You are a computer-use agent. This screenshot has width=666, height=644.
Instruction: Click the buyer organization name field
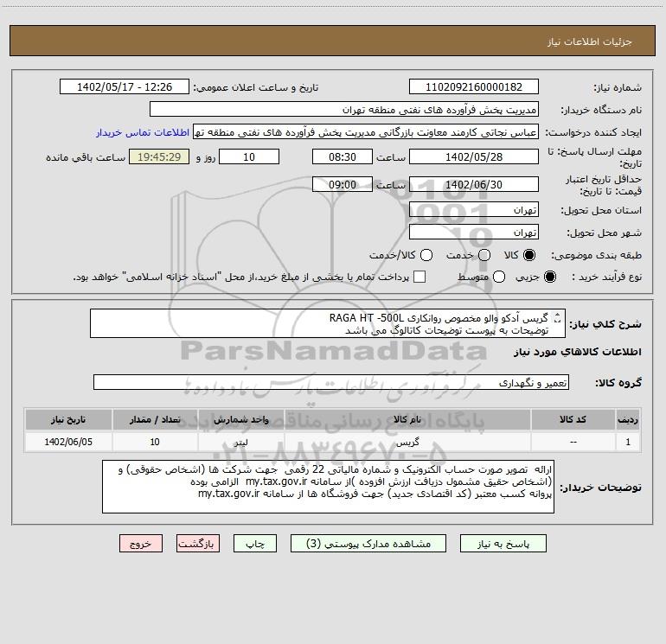[x=344, y=110]
